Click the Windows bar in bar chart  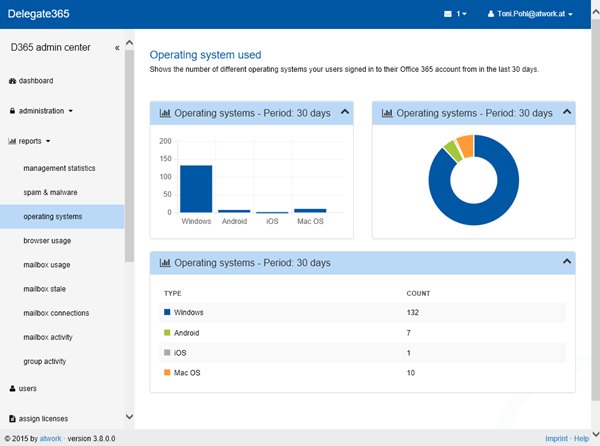pyautogui.click(x=195, y=189)
